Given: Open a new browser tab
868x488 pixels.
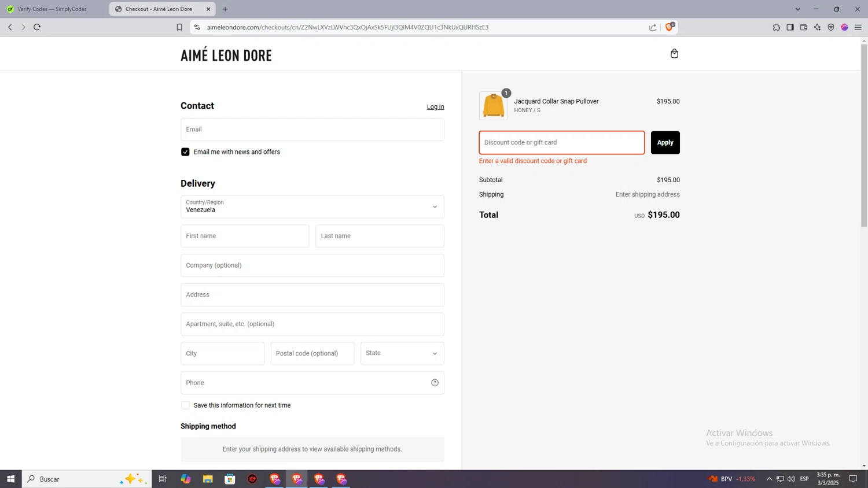Looking at the screenshot, I should click(x=225, y=9).
